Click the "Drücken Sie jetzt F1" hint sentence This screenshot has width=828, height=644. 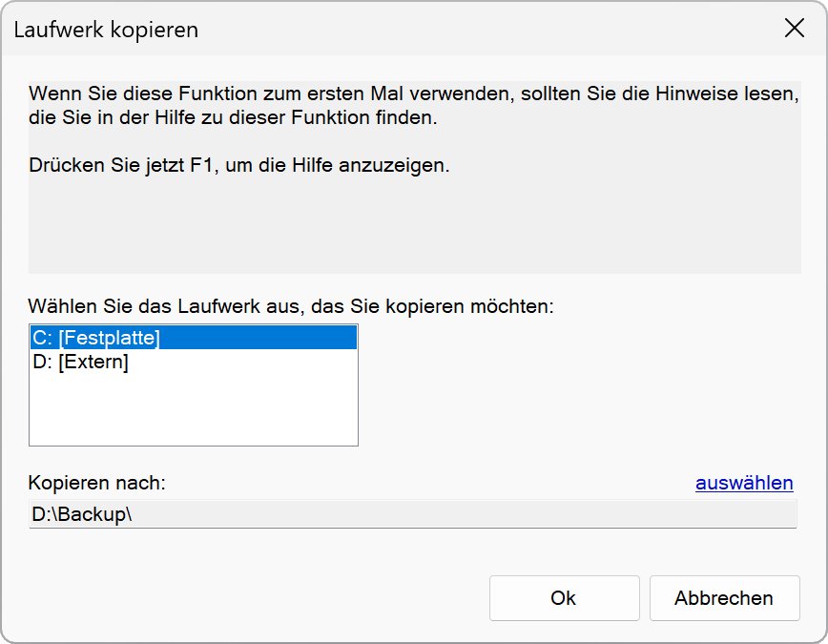[238, 166]
